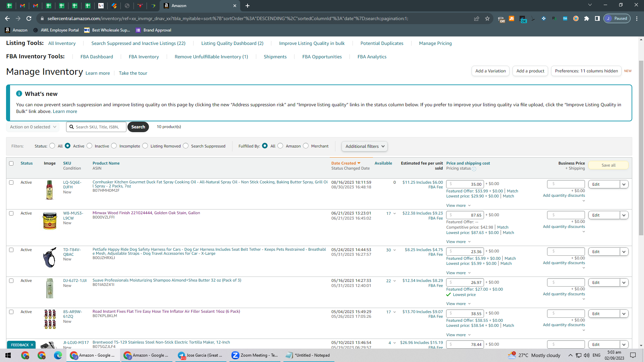The height and width of the screenshot is (362, 644).
Task: Open the Best Wholesale Sup... bookmark
Action: [107, 30]
